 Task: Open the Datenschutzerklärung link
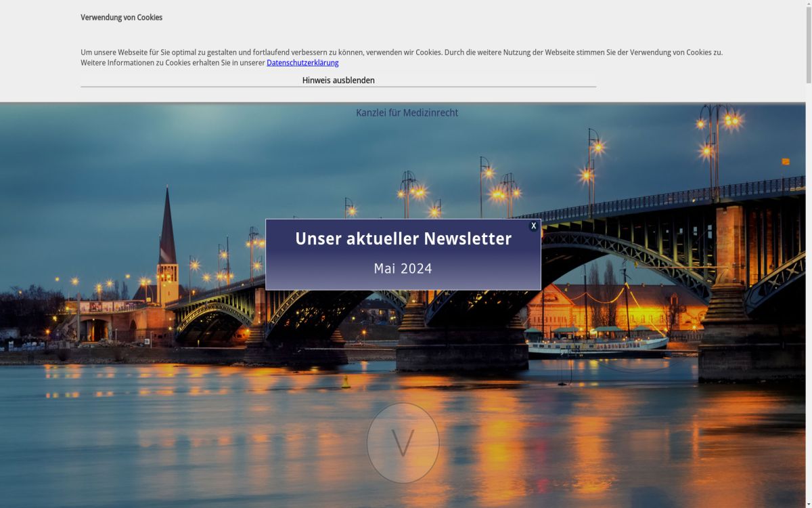pyautogui.click(x=302, y=63)
